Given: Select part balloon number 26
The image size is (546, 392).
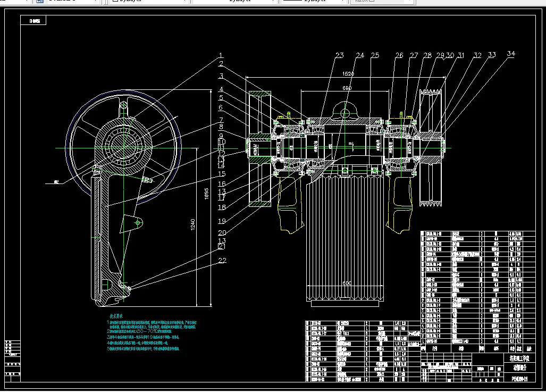Looking at the screenshot, I should pyautogui.click(x=399, y=55).
